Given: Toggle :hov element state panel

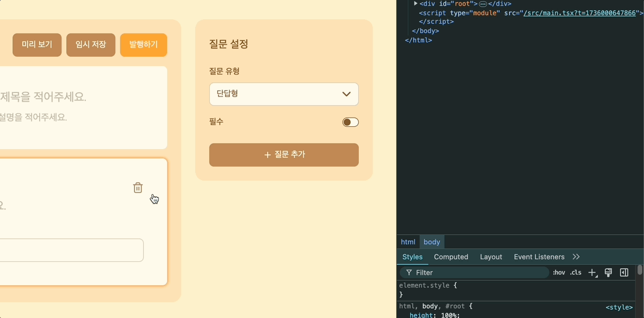Looking at the screenshot, I should click(x=559, y=272).
